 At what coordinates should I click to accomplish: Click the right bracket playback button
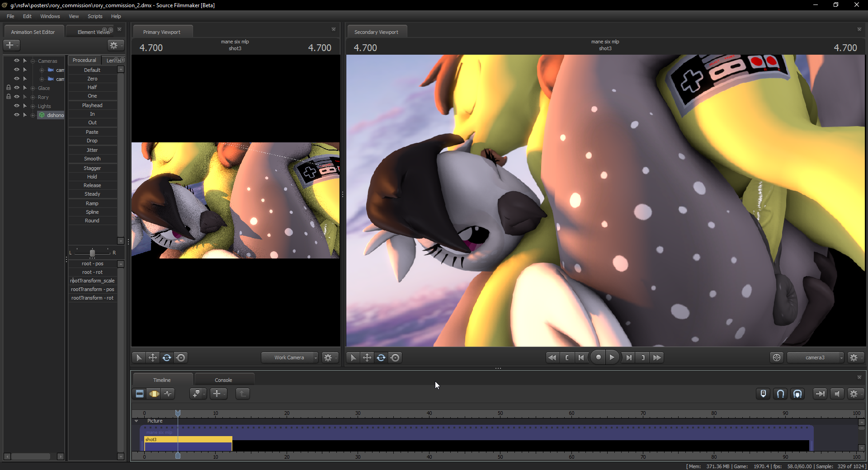(643, 357)
